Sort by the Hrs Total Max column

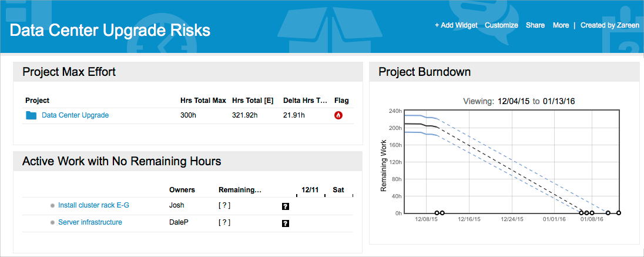pyautogui.click(x=203, y=101)
